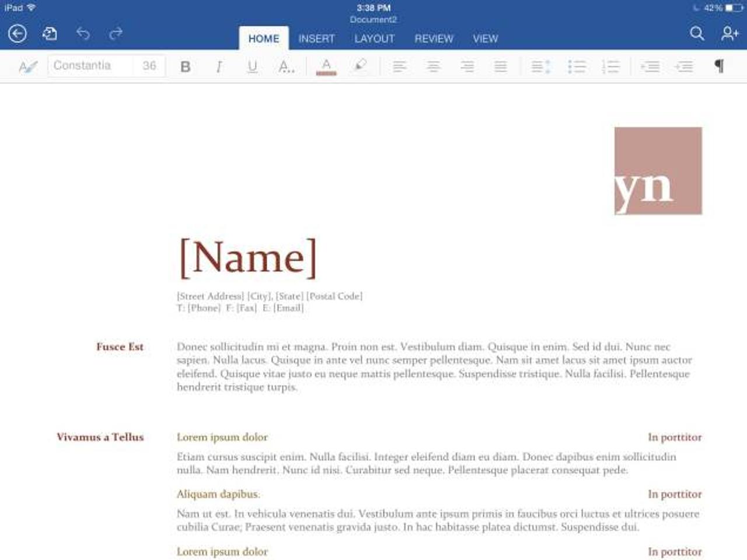Switch to the LAYOUT tab
Viewport: 747px width, 560px height.
click(375, 38)
